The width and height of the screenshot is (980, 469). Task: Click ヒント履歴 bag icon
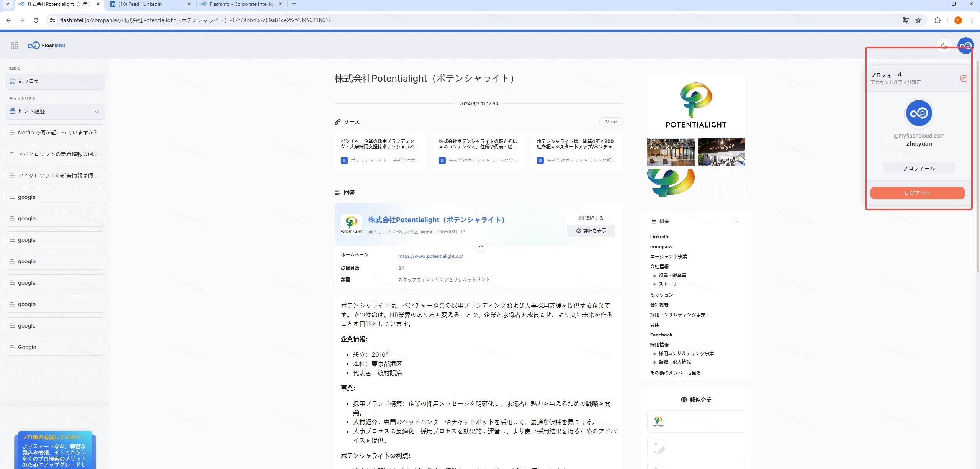[12, 112]
